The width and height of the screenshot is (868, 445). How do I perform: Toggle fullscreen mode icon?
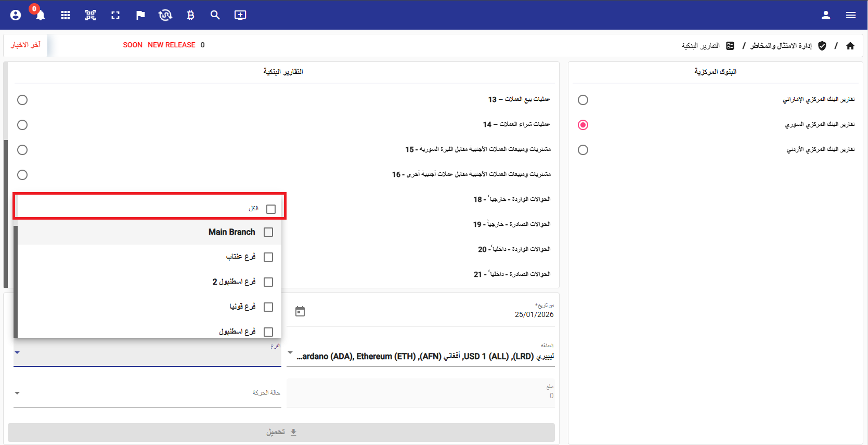click(115, 15)
